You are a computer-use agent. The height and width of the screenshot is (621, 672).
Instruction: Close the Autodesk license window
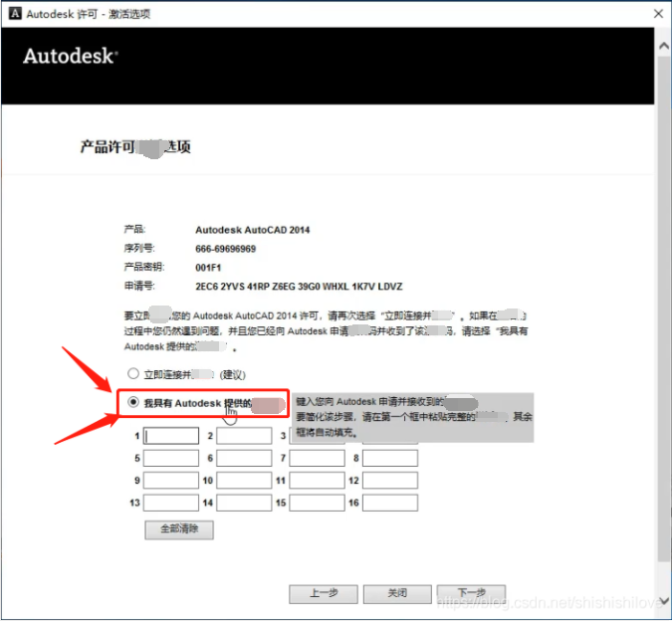659,14
